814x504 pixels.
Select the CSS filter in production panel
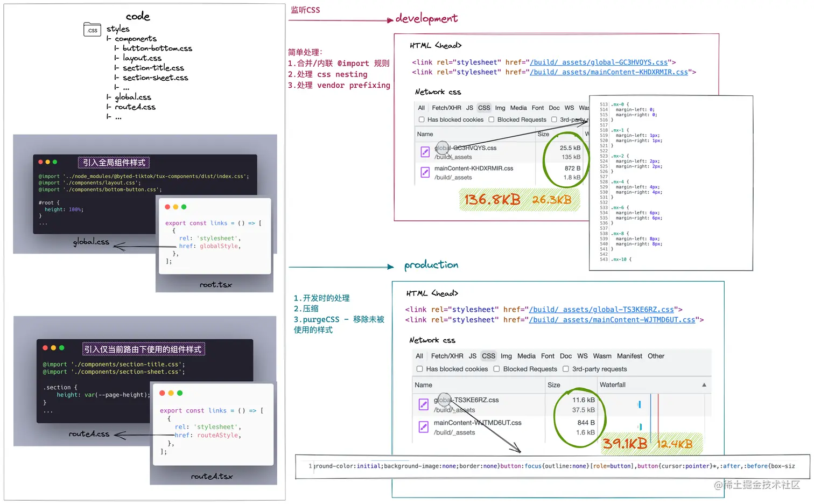pyautogui.click(x=489, y=356)
